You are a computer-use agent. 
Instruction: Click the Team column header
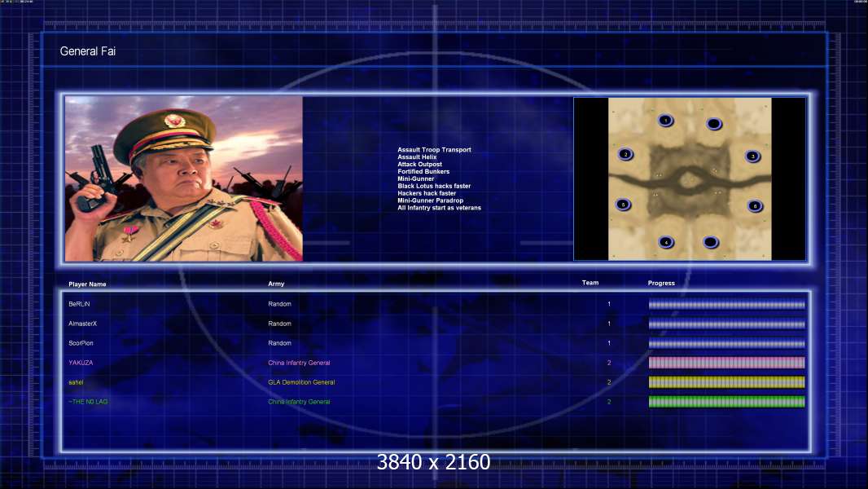(x=590, y=283)
